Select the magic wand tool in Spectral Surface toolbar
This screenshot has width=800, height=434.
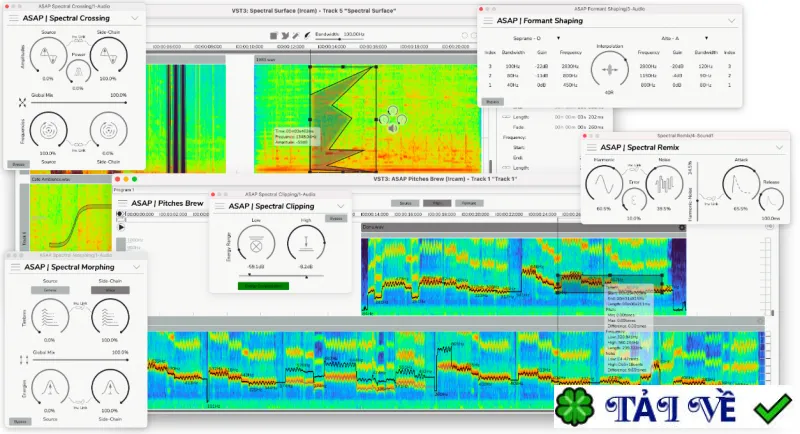pos(296,35)
